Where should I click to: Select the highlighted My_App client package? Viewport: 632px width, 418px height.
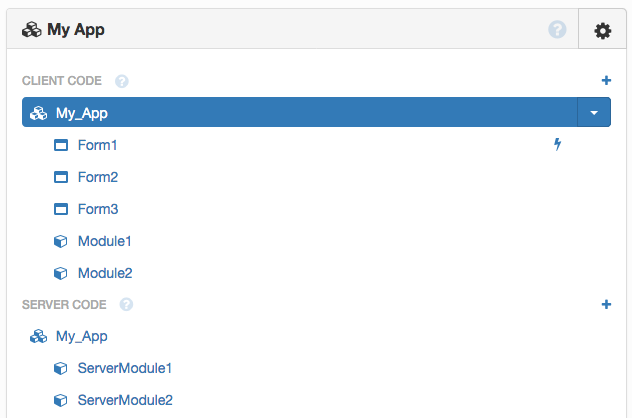pyautogui.click(x=299, y=112)
